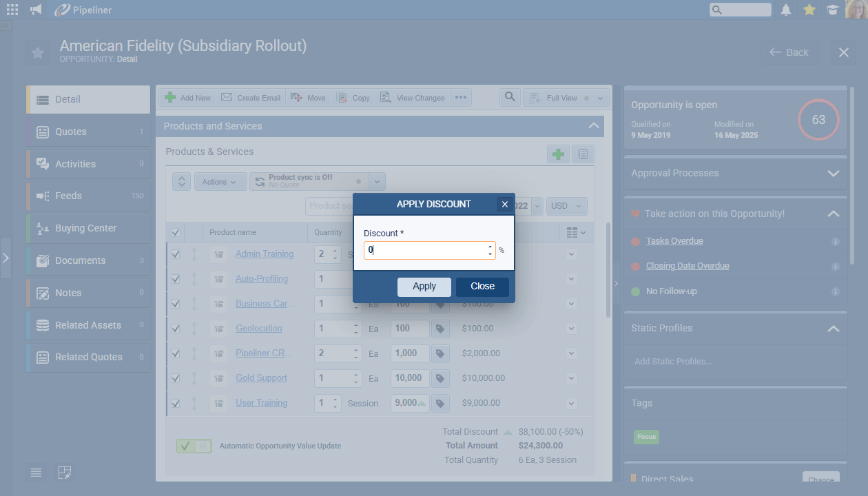
Task: Open the graduation cap learning icon
Action: pyautogui.click(x=833, y=10)
